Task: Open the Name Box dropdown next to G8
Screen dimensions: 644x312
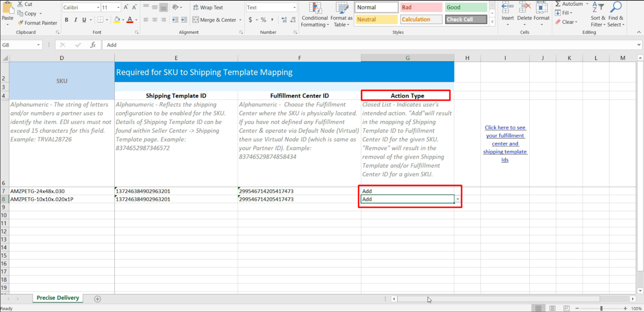Action: pos(38,45)
